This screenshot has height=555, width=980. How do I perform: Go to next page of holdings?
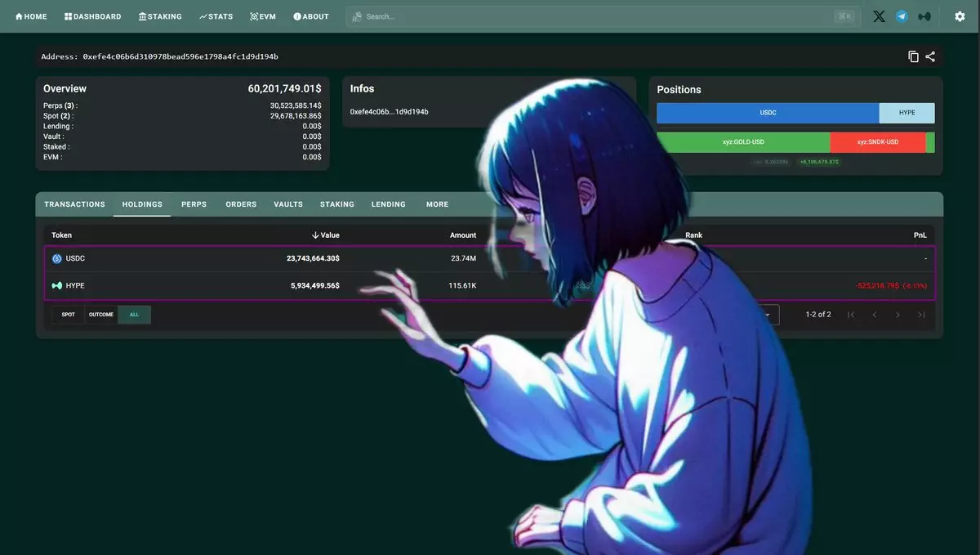(x=898, y=315)
